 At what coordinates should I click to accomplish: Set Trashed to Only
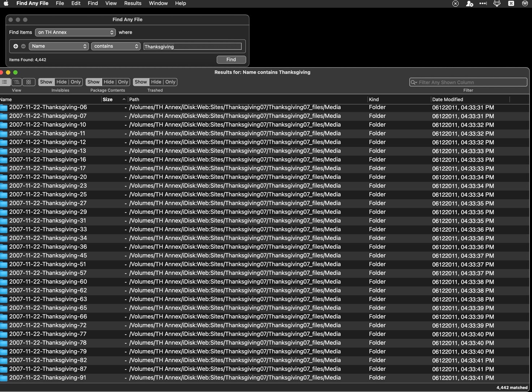coord(170,82)
